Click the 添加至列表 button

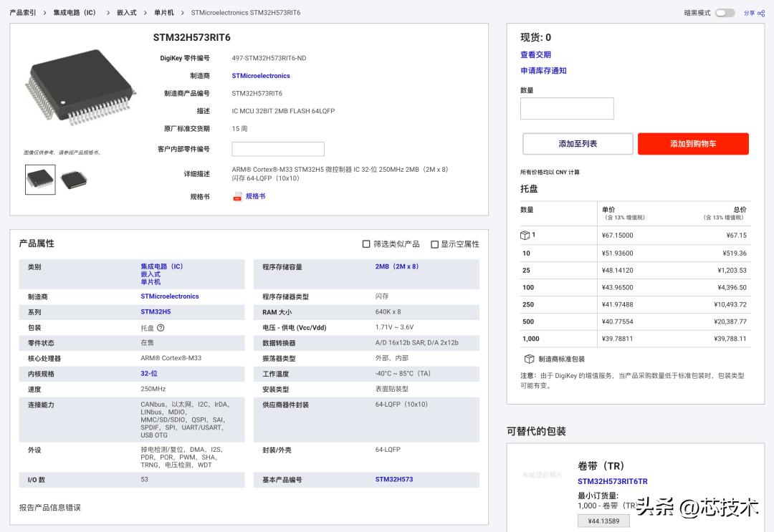[x=578, y=143]
